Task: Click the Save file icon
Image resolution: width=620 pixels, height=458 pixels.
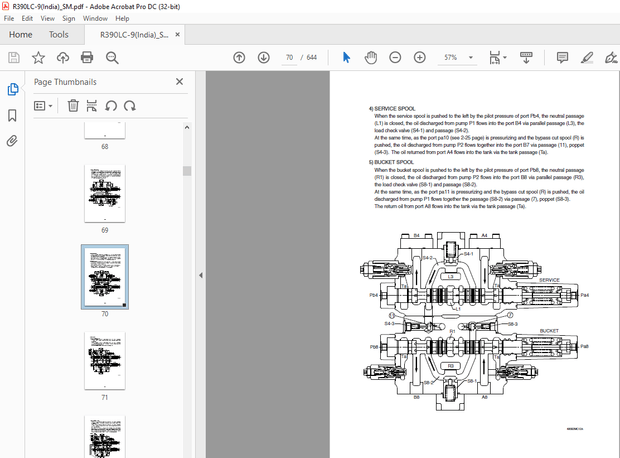Action: pos(14,58)
